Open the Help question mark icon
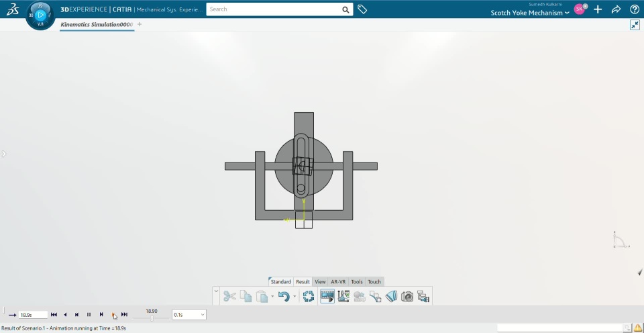 point(634,9)
